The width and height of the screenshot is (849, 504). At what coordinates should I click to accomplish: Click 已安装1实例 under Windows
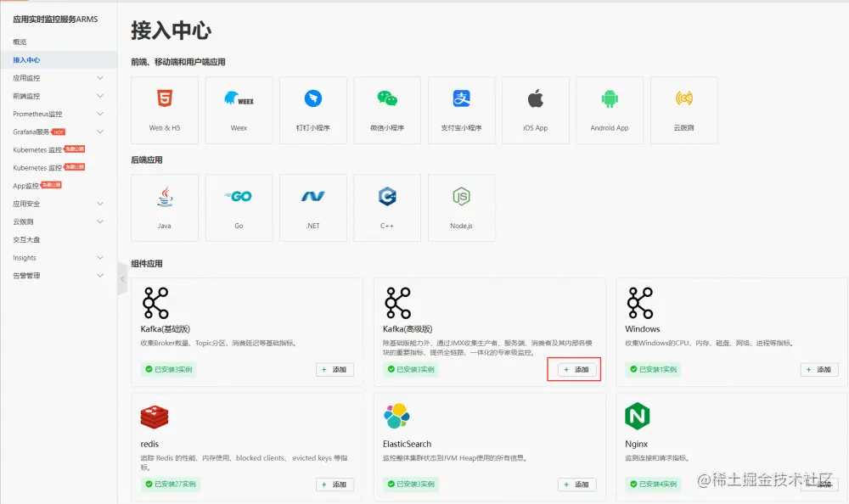click(x=653, y=370)
